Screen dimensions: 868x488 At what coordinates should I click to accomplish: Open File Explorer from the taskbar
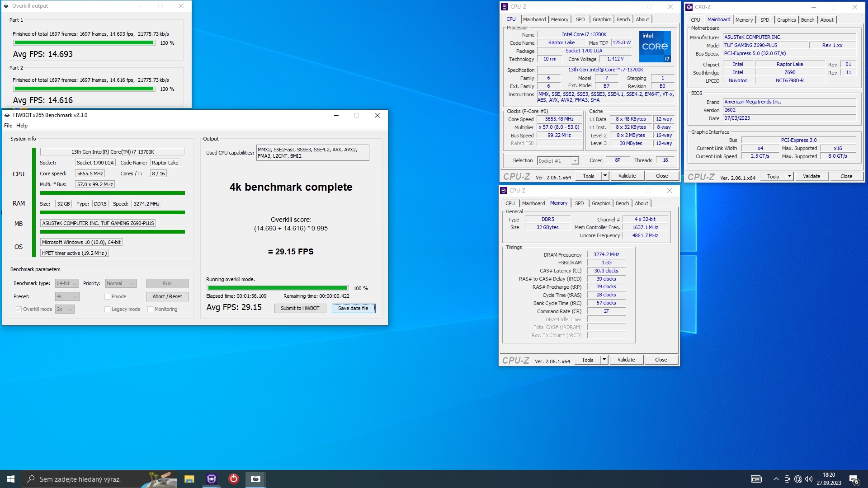coord(189,479)
